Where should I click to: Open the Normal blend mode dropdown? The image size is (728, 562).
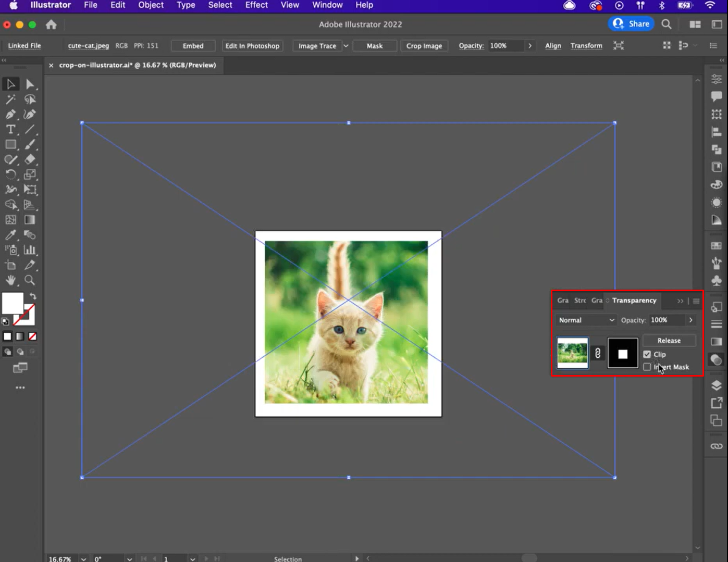pos(585,320)
